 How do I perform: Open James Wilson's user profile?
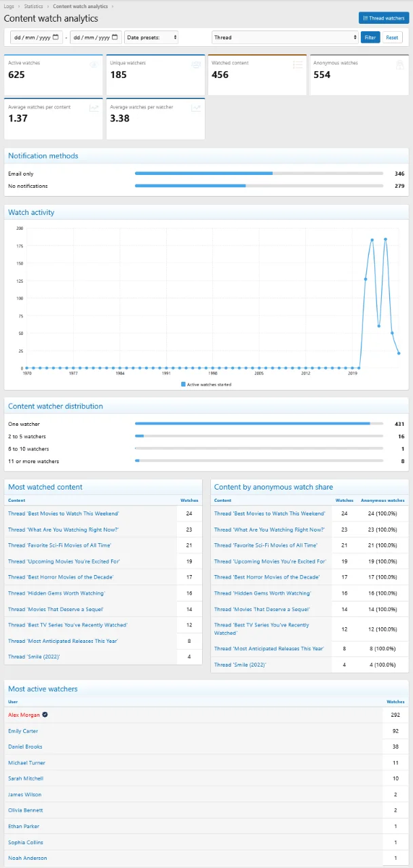pyautogui.click(x=24, y=795)
